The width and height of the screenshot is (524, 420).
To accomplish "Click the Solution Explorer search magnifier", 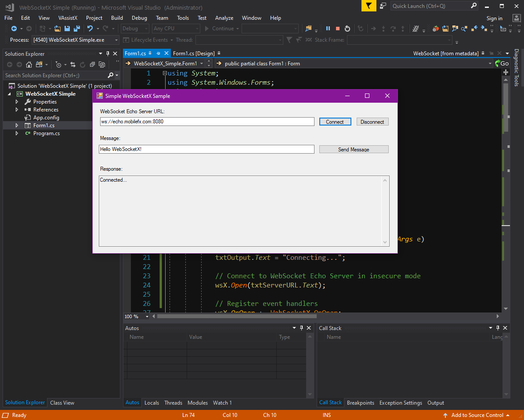I will [x=111, y=75].
